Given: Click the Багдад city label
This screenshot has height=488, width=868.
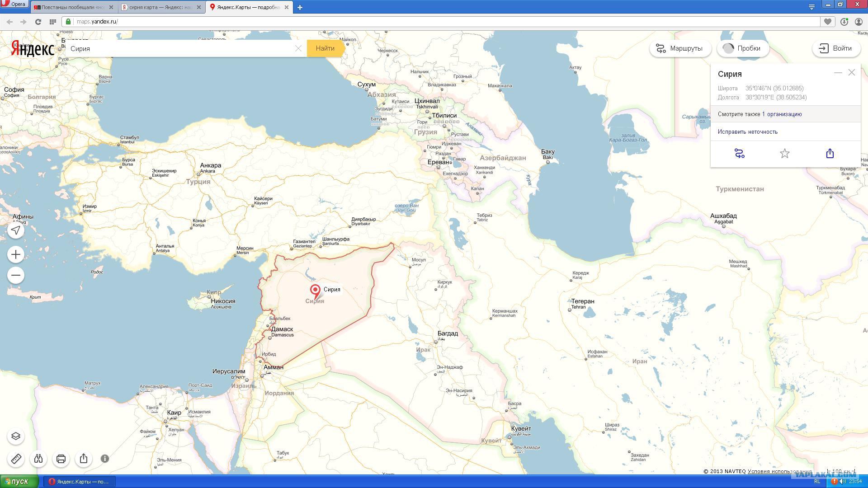Looking at the screenshot, I should [448, 333].
